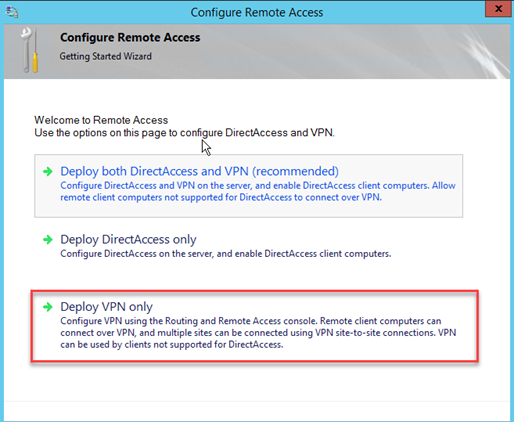Click green arrow beside Deploy DirectAccess only
The height and width of the screenshot is (422, 514).
point(48,240)
